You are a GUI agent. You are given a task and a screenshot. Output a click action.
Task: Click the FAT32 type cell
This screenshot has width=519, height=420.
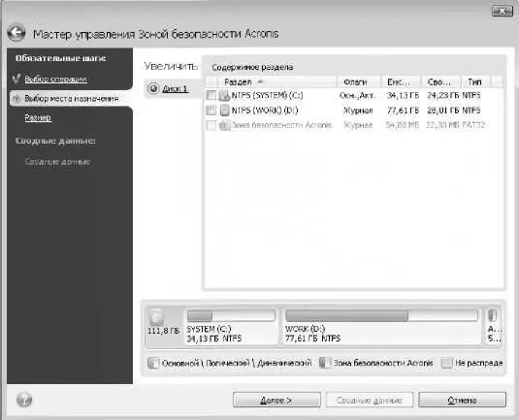[473, 125]
